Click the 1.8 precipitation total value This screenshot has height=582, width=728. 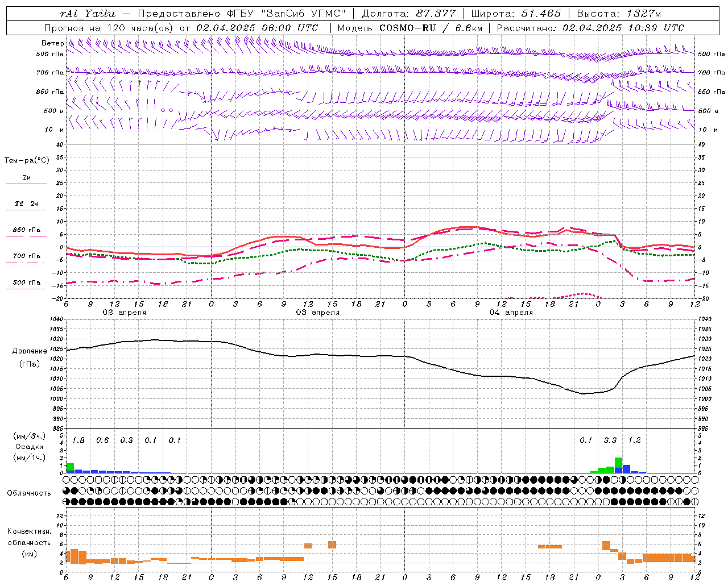click(78, 440)
